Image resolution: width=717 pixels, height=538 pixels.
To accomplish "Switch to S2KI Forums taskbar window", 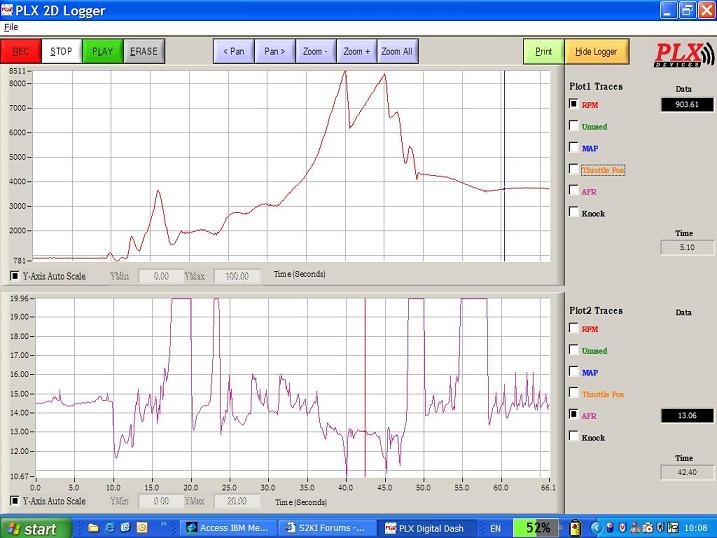I will tap(326, 528).
